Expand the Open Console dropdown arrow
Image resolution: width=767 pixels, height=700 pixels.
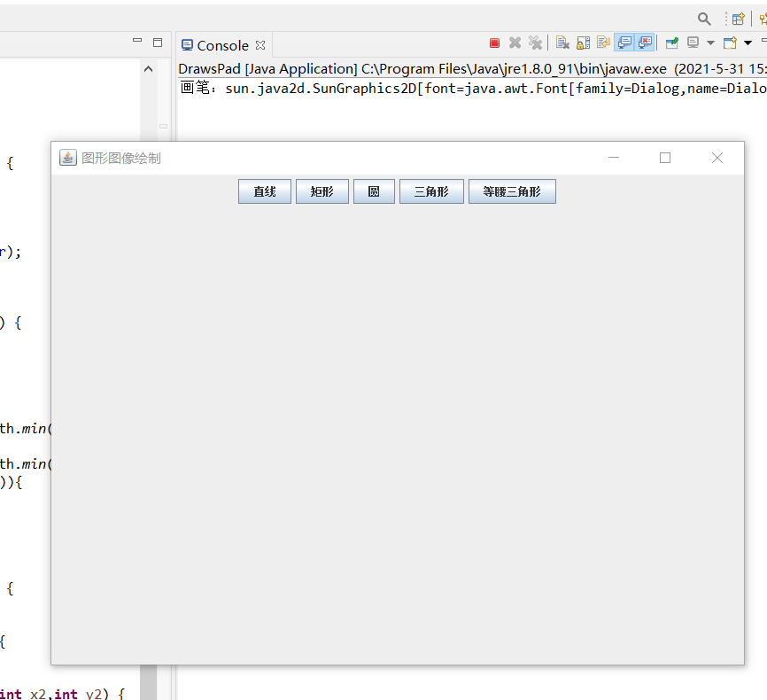point(748,43)
